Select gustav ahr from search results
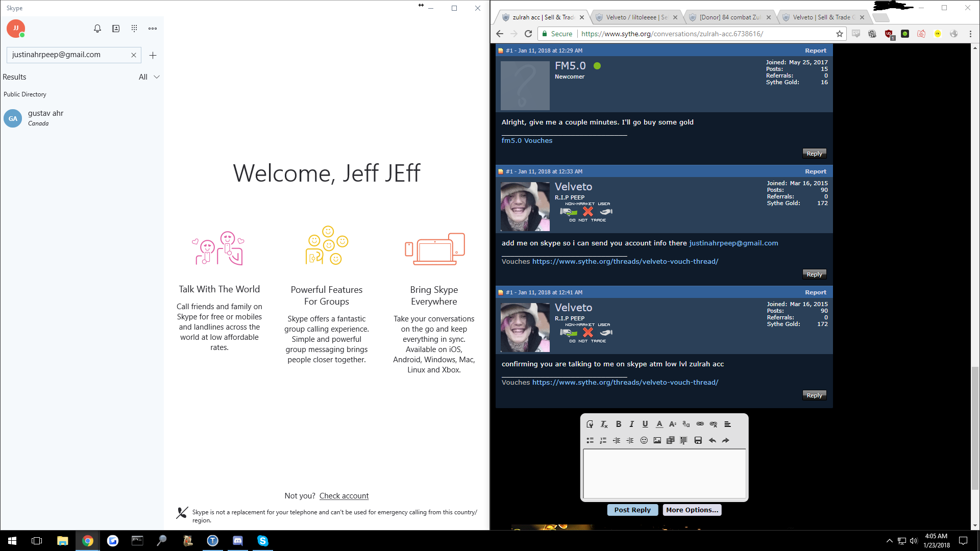Image resolution: width=980 pixels, height=551 pixels. click(82, 118)
